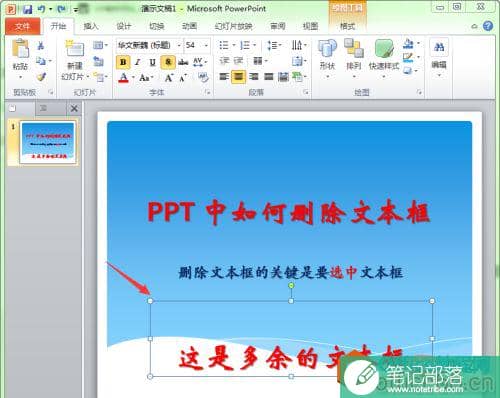
Task: Click the Save icon in the quick access toolbar
Action: (27, 9)
